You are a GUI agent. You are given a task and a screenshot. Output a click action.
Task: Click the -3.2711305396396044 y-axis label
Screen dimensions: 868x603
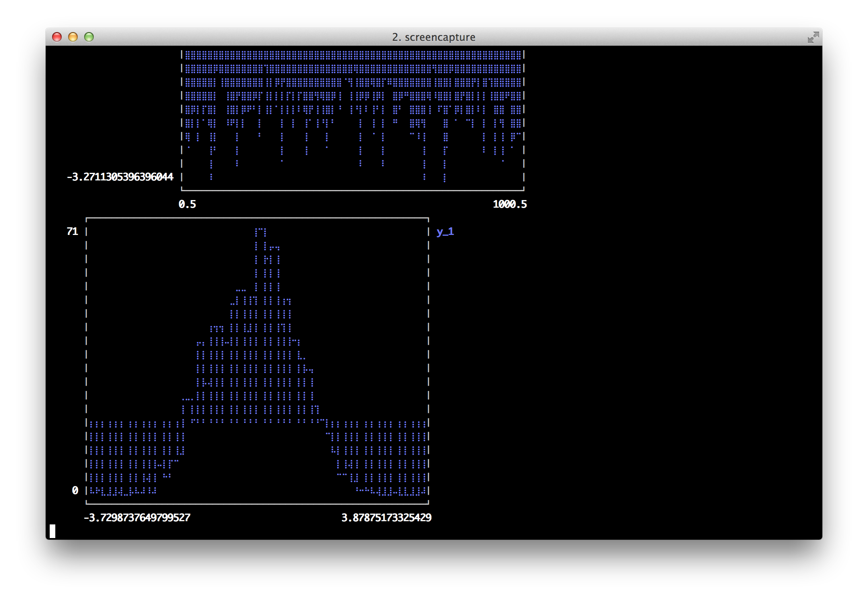pyautogui.click(x=120, y=177)
